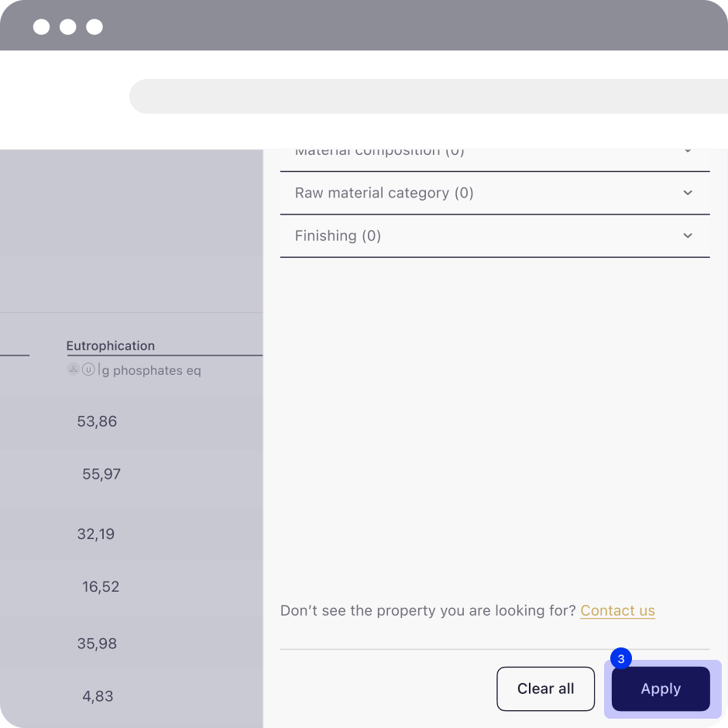Image resolution: width=728 pixels, height=728 pixels.
Task: Sort by the Eutrophication column header
Action: 111,346
